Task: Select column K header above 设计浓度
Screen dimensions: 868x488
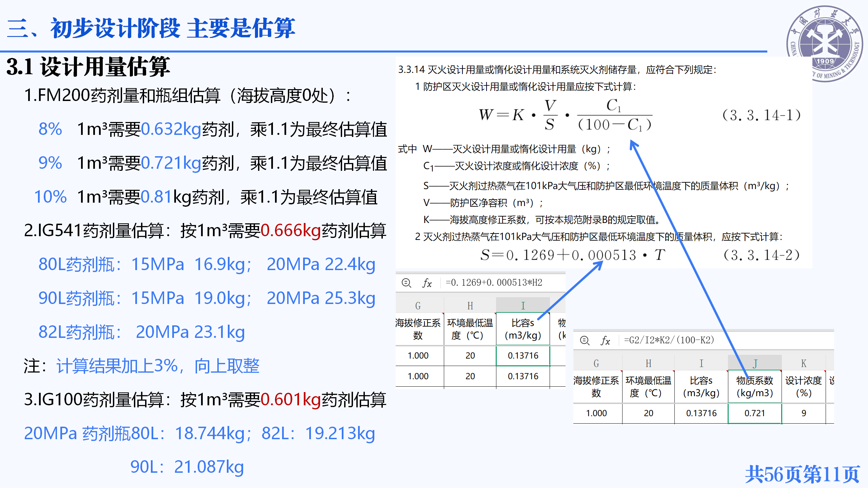Action: click(804, 363)
